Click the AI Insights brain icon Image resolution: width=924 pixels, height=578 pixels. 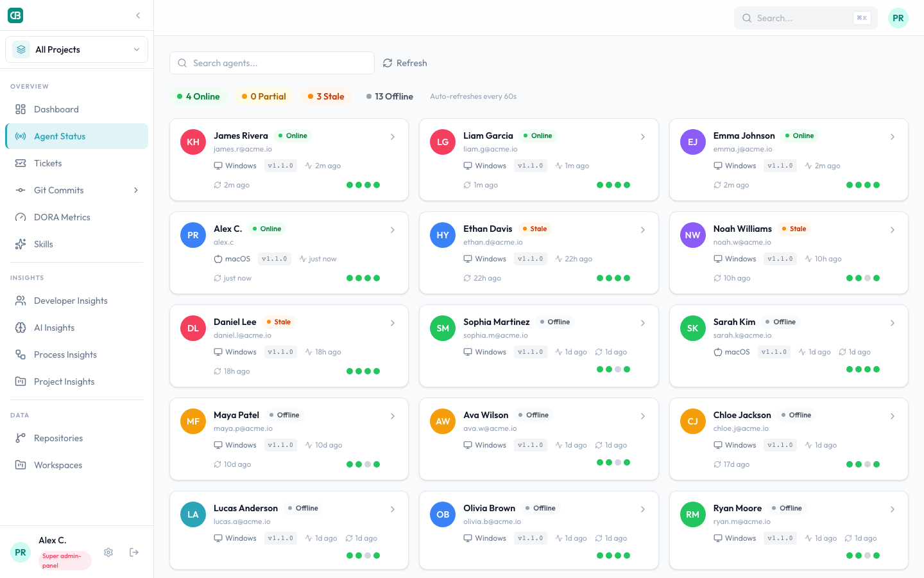click(21, 328)
